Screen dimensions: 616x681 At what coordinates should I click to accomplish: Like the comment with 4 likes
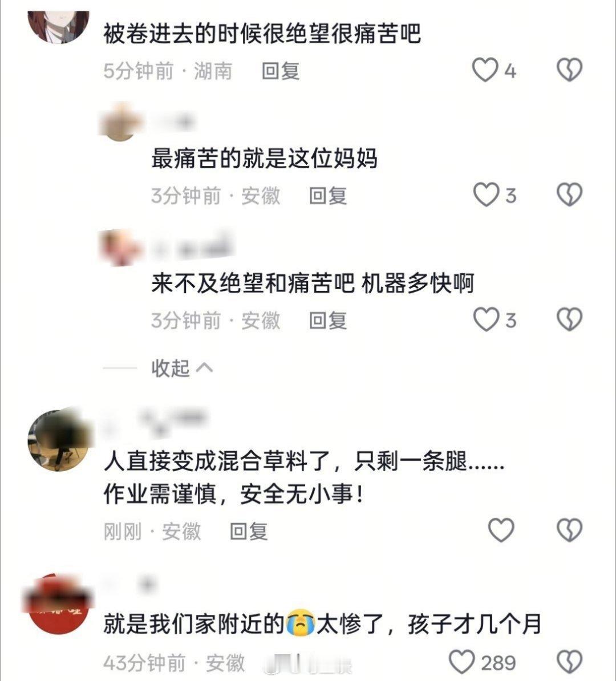pos(485,70)
